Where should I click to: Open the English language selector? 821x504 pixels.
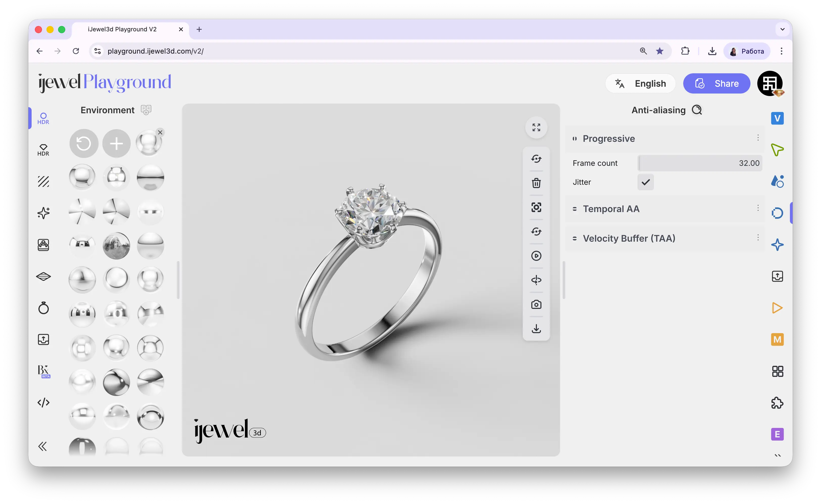click(x=640, y=83)
